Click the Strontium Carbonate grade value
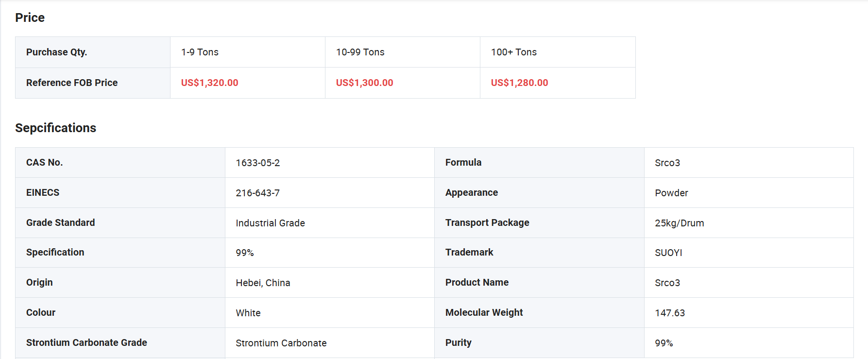 (x=281, y=343)
